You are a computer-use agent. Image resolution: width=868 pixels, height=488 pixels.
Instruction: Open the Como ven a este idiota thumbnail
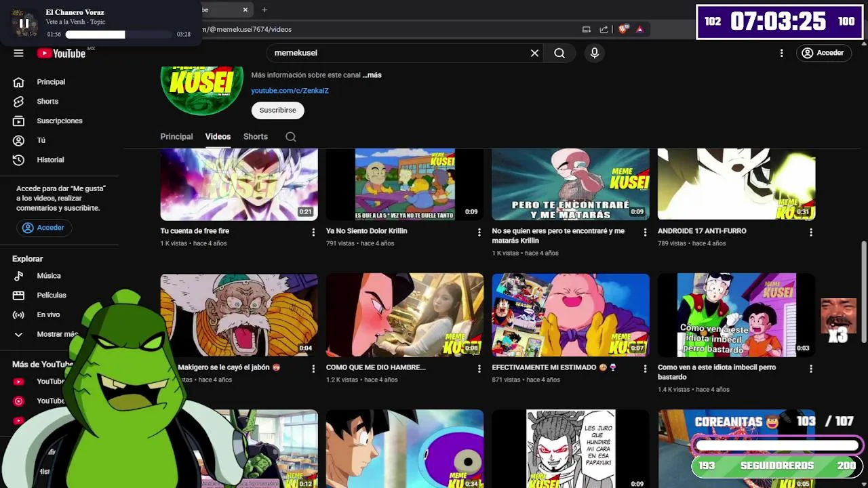(736, 315)
